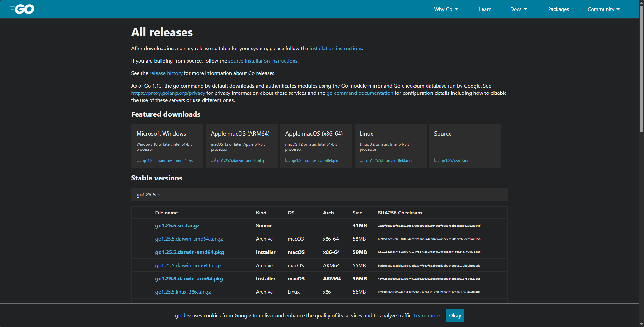Open the proxy.golang.org/privacy link
Screen dimensions: 644x327
(168, 93)
